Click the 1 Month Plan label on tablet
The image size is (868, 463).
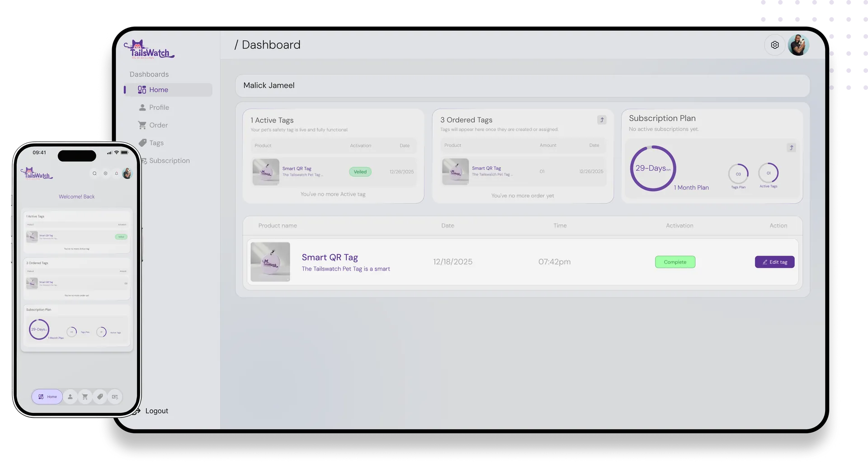coord(691,188)
